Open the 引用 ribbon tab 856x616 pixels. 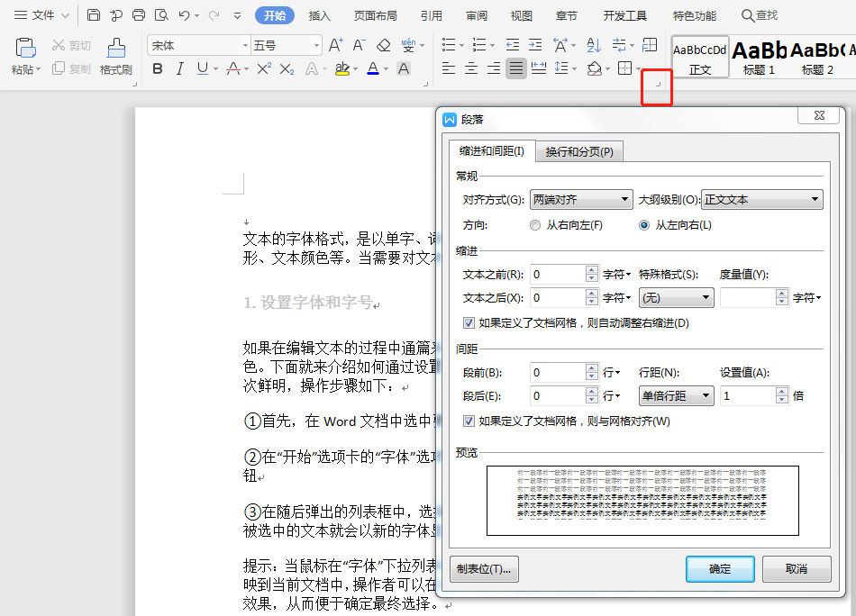click(x=432, y=16)
